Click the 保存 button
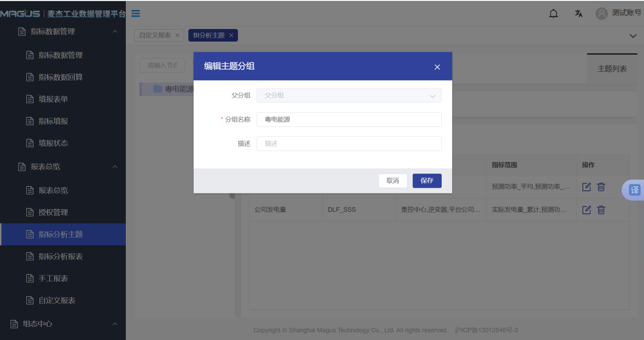644x340 pixels. pos(427,181)
